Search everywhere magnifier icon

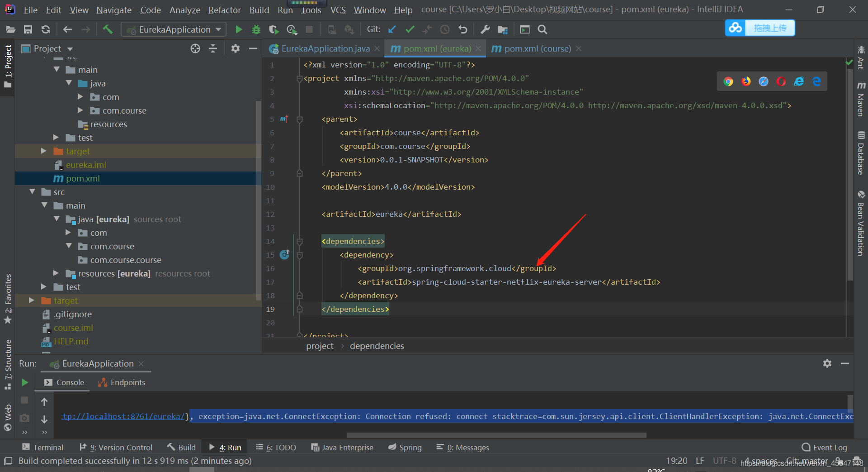(542, 29)
